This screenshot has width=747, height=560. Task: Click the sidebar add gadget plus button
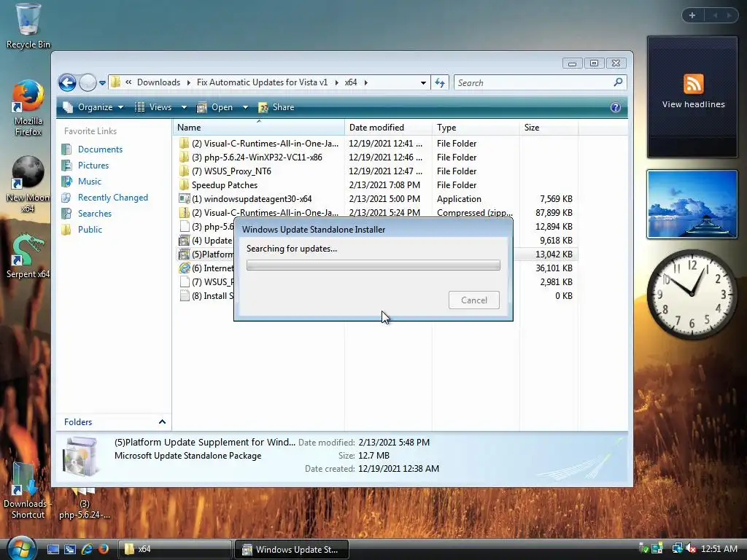point(692,16)
